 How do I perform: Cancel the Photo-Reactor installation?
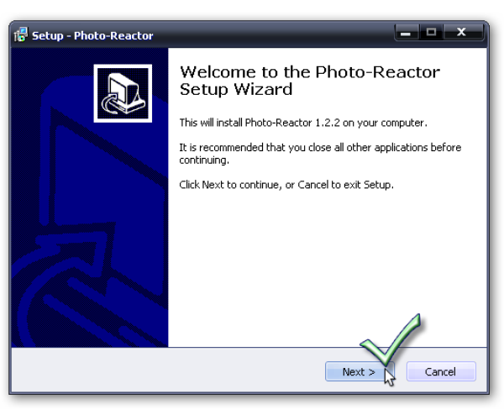coord(441,371)
